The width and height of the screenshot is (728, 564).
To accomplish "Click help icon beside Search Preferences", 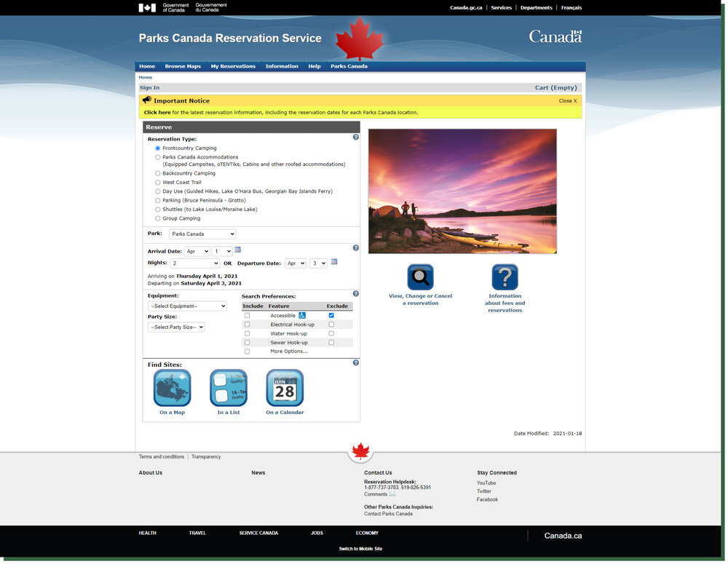I will (x=356, y=294).
